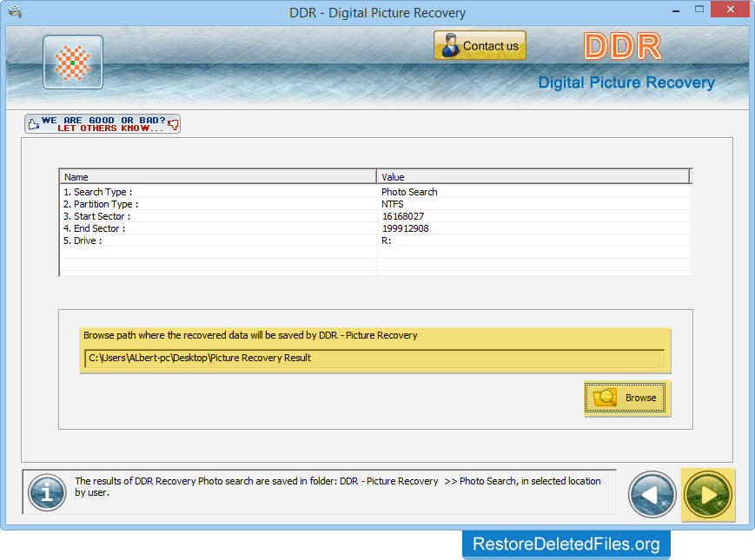The height and width of the screenshot is (560, 755).
Task: Select the '5. Drive :' row
Action: pyautogui.click(x=375, y=240)
